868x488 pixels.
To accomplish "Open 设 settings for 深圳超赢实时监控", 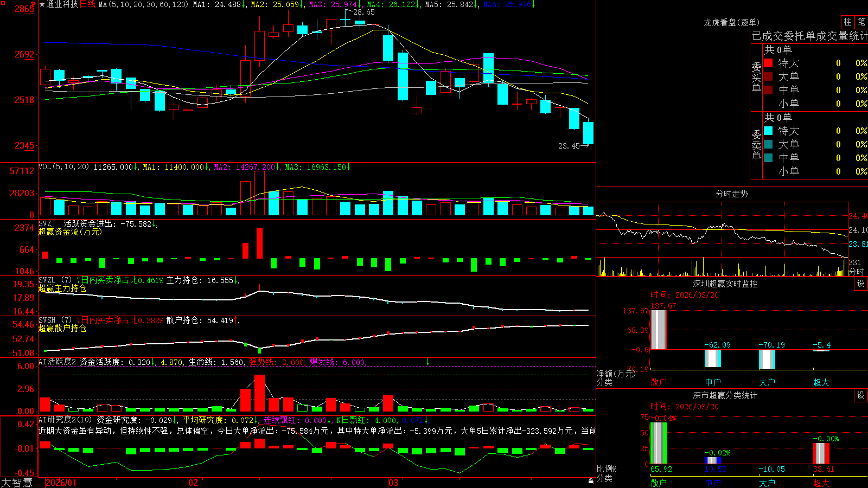I will coord(861,284).
